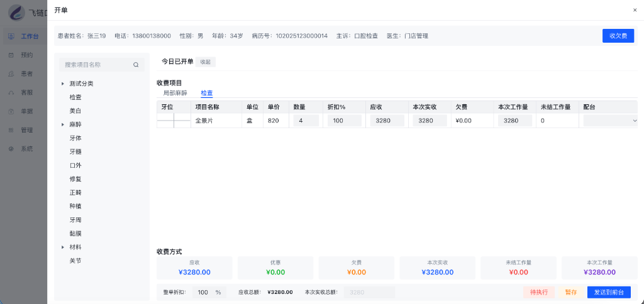Image resolution: width=644 pixels, height=304 pixels.
Task: Click the 预约 sidebar icon
Action: [11, 55]
